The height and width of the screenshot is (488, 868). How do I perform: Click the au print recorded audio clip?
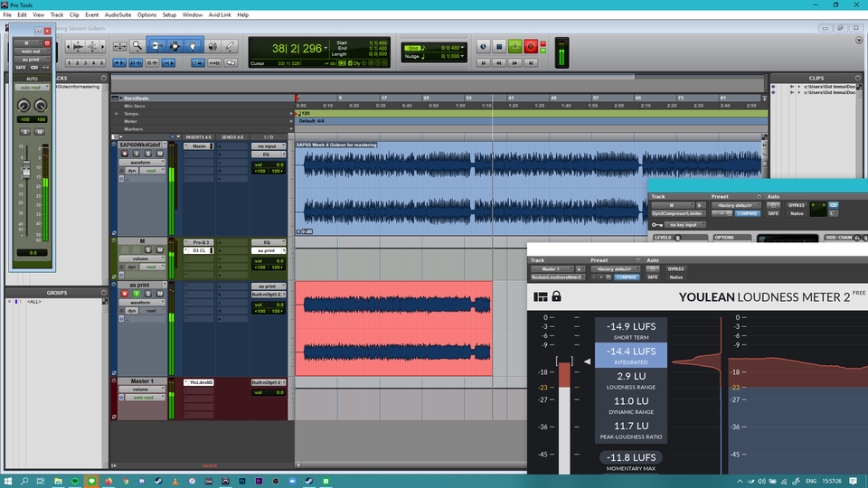click(x=393, y=329)
